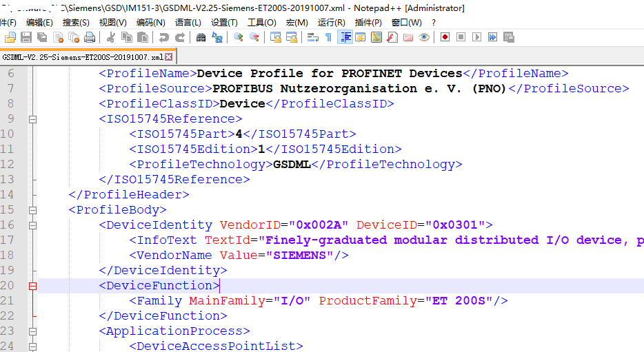Click the Undo toolbar icon

[x=164, y=38]
